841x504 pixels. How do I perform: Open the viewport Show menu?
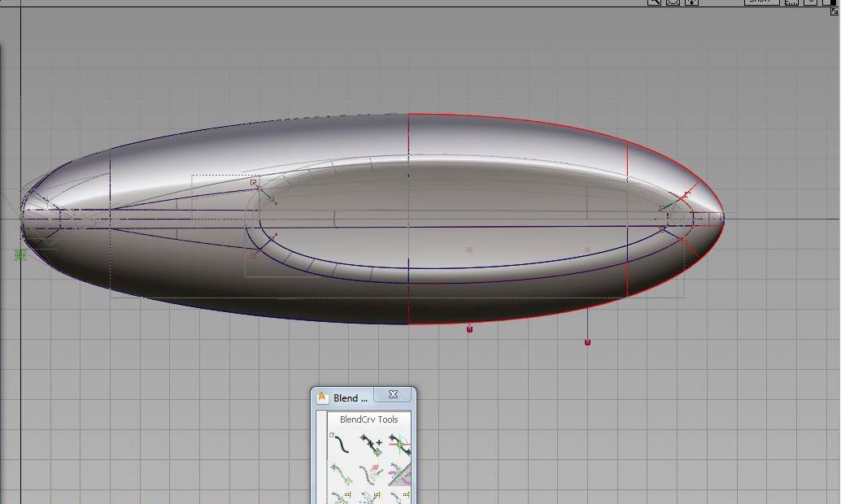(x=760, y=2)
